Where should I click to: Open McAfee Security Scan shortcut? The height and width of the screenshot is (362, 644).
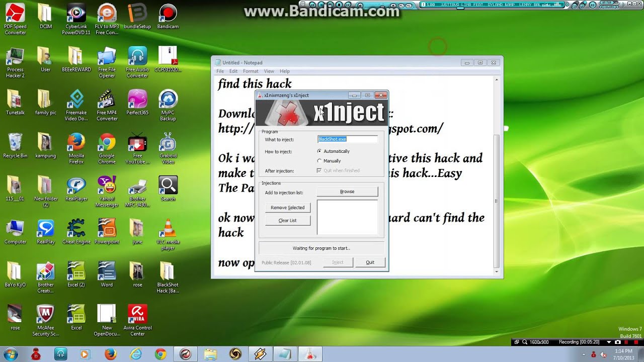click(x=46, y=320)
